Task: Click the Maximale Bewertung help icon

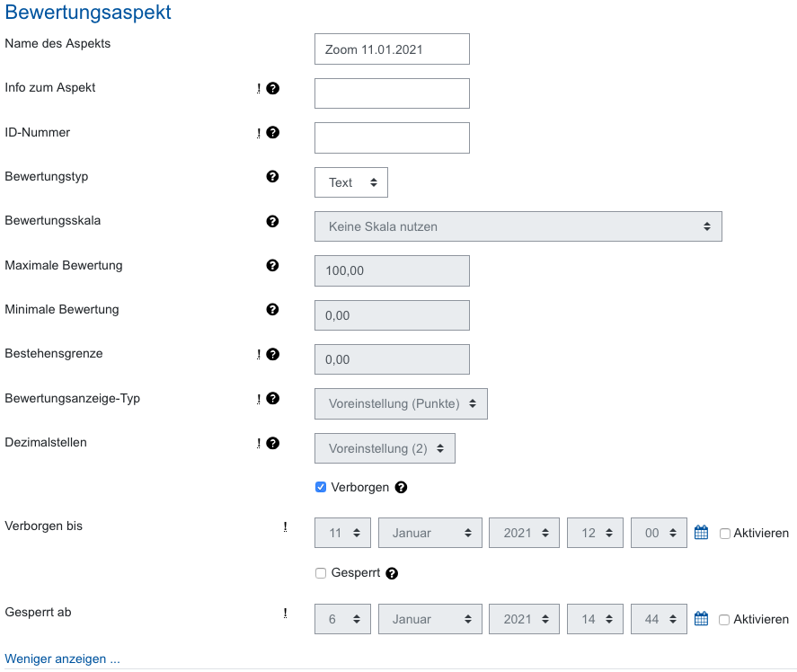Action: tap(272, 265)
